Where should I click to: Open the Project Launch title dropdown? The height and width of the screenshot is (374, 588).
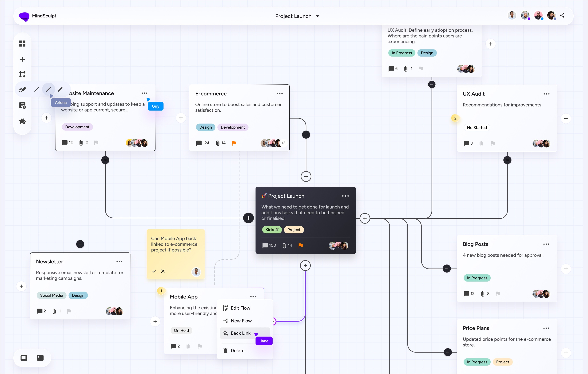(318, 16)
